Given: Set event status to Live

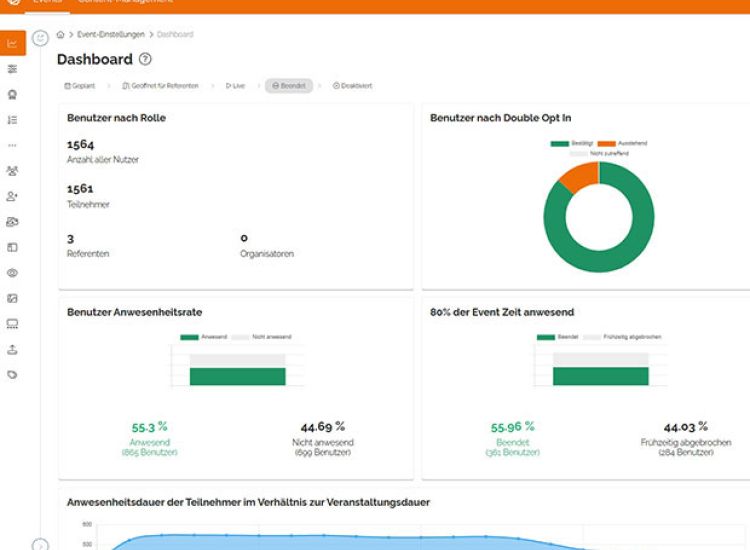Looking at the screenshot, I should (235, 86).
